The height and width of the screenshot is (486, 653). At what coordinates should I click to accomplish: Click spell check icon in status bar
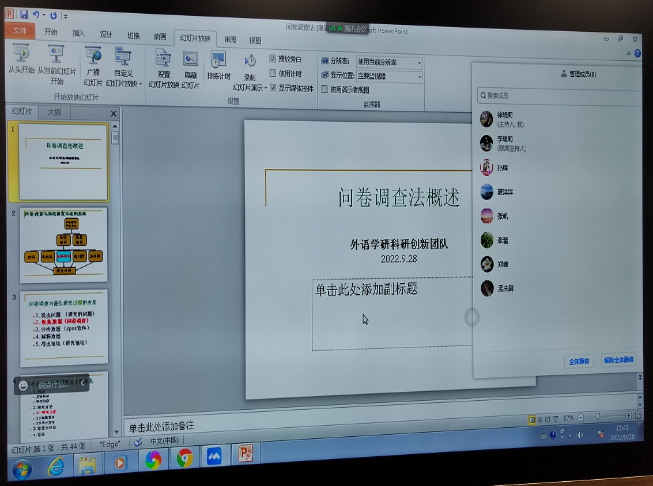coord(138,442)
